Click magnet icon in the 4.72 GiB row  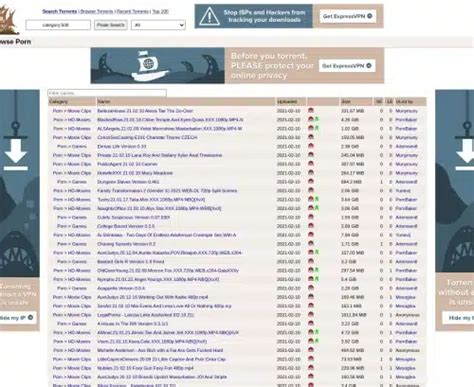pyautogui.click(x=311, y=332)
